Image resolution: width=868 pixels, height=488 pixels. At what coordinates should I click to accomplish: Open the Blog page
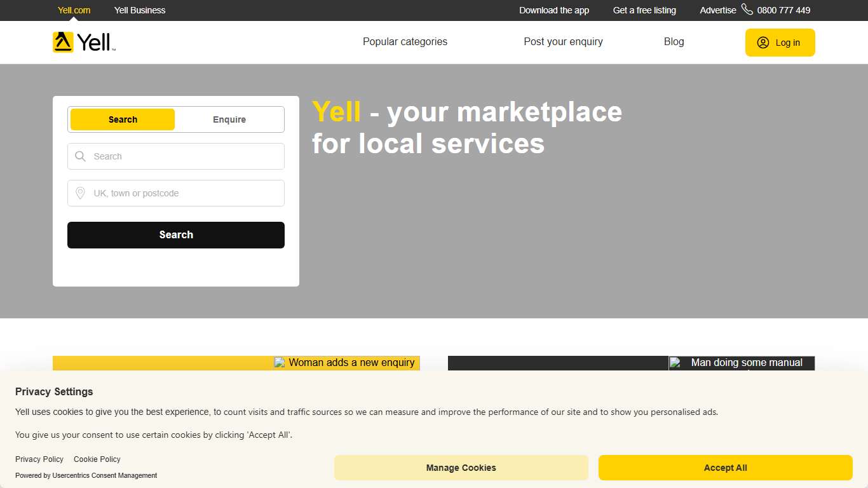click(x=674, y=41)
